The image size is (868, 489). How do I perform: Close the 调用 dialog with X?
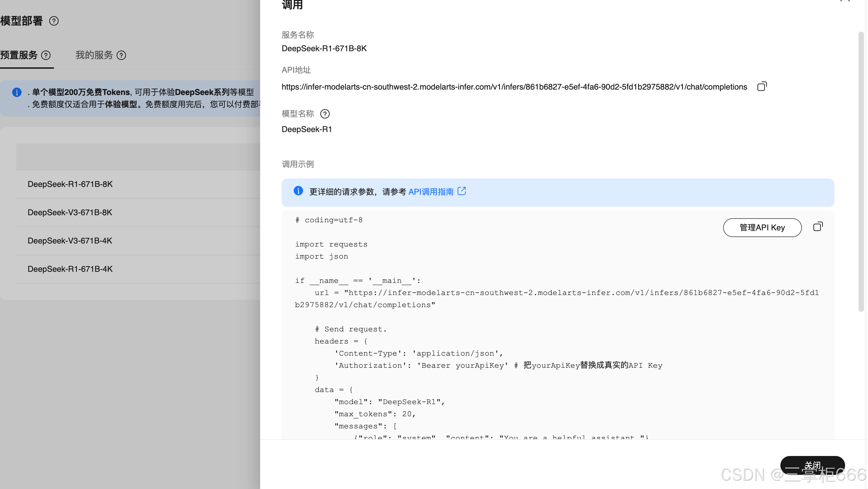click(845, 1)
